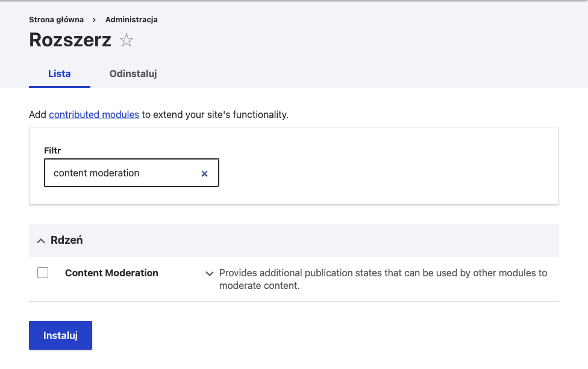
Task: Click the Instaluj button
Action: click(x=60, y=335)
